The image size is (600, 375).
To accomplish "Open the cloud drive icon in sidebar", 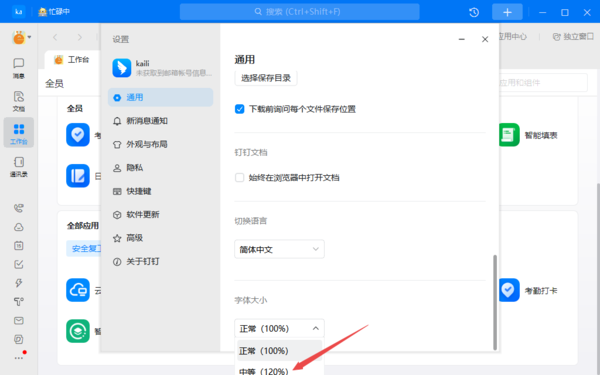I will pos(18,227).
